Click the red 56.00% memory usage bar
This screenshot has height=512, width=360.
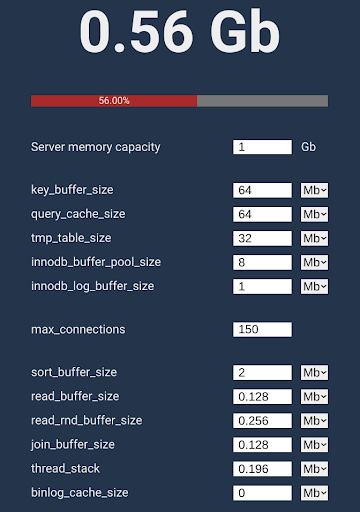pos(114,101)
